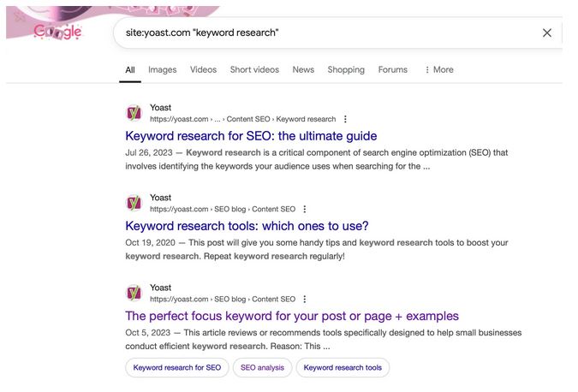Open three-dot menu for focus keyword result
The image size is (578, 392).
pyautogui.click(x=305, y=299)
